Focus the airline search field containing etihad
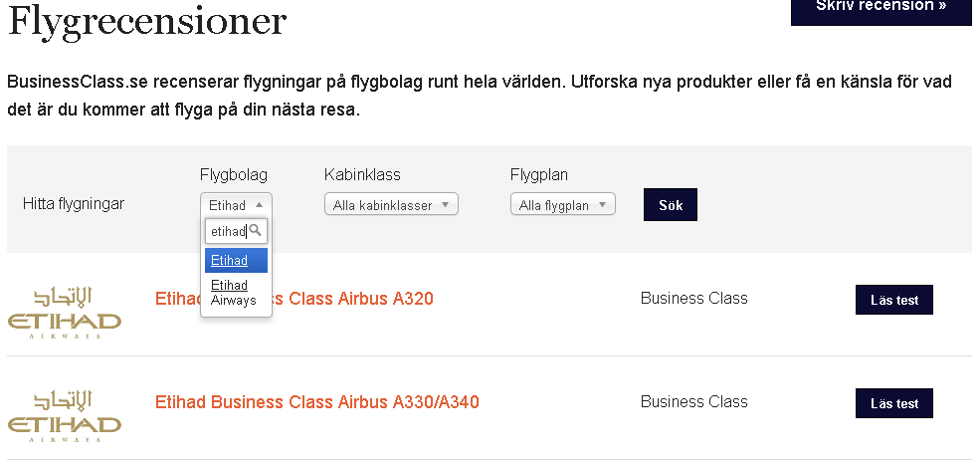Viewport: 980px width, 464px height. tap(236, 231)
